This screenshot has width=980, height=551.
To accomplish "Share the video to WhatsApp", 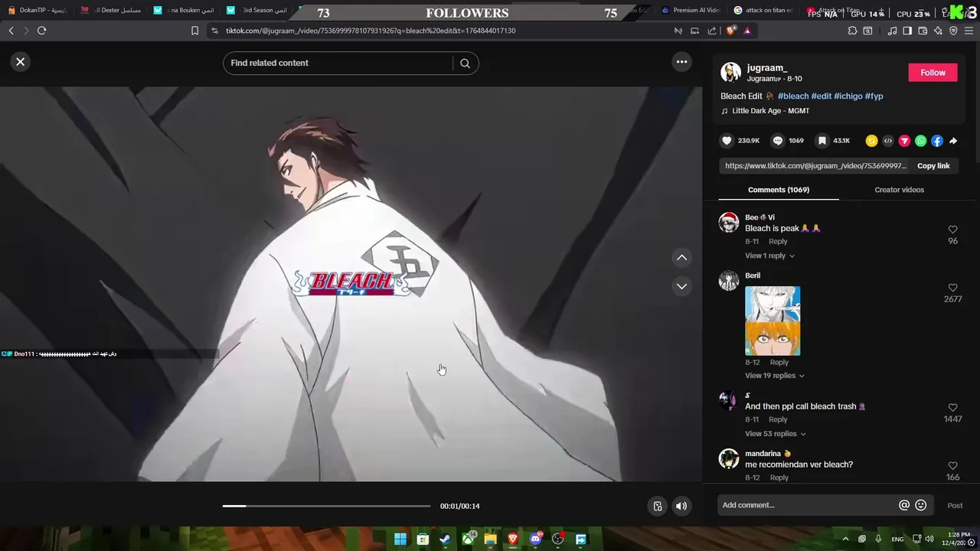I will 920,141.
